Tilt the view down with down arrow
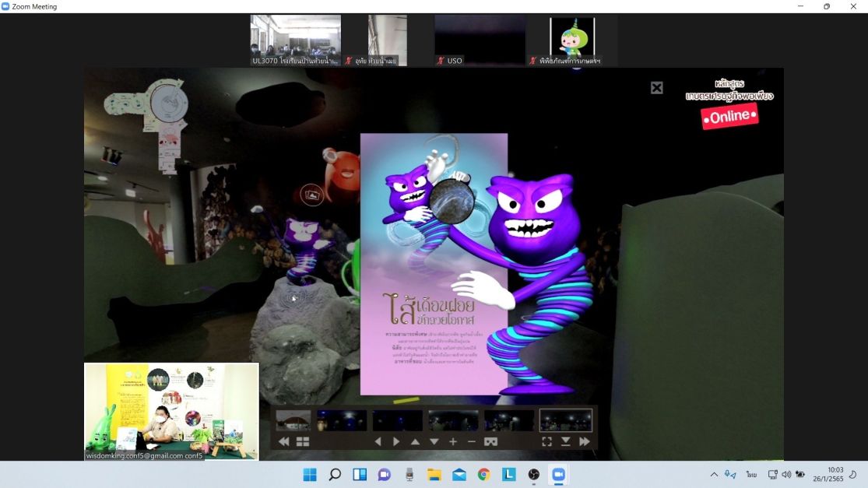The height and width of the screenshot is (488, 868). click(x=434, y=441)
